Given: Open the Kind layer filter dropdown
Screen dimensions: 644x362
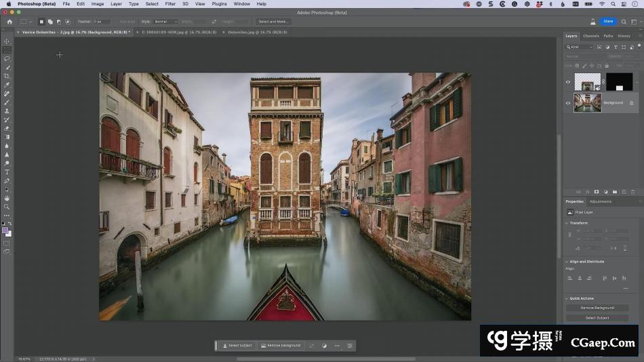Looking at the screenshot, I should coord(581,47).
